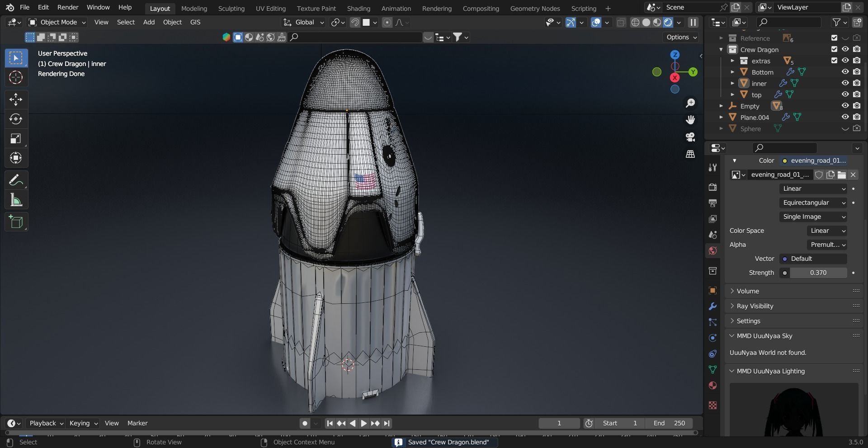Hide the Empty object in viewport

click(845, 106)
